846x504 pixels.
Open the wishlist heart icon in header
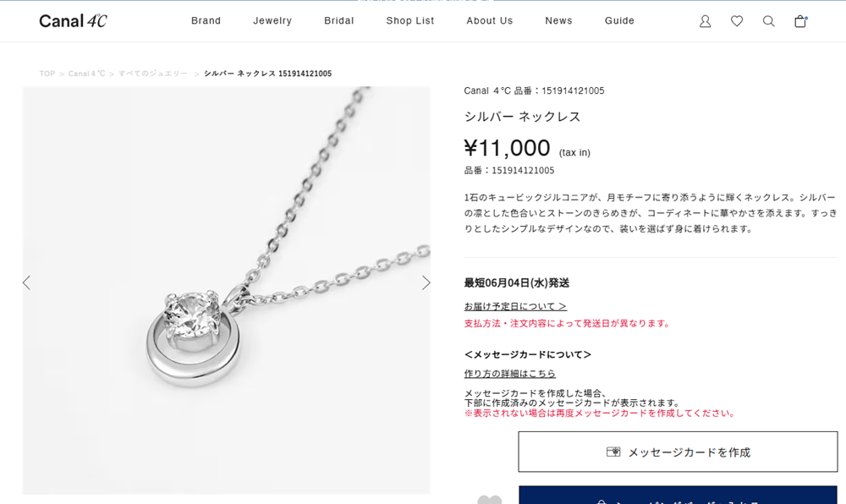tap(737, 21)
